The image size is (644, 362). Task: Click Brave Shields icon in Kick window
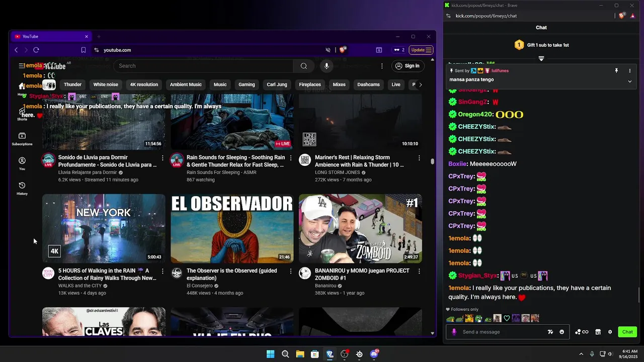pyautogui.click(x=622, y=16)
